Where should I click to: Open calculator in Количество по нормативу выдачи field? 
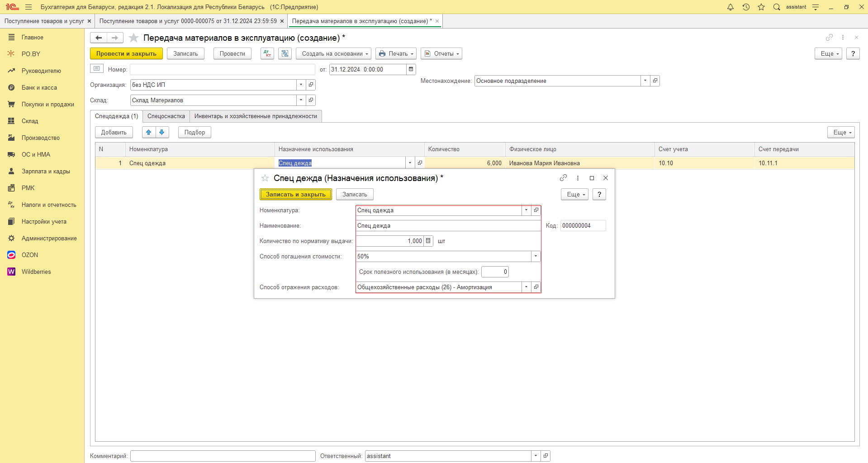click(x=428, y=241)
